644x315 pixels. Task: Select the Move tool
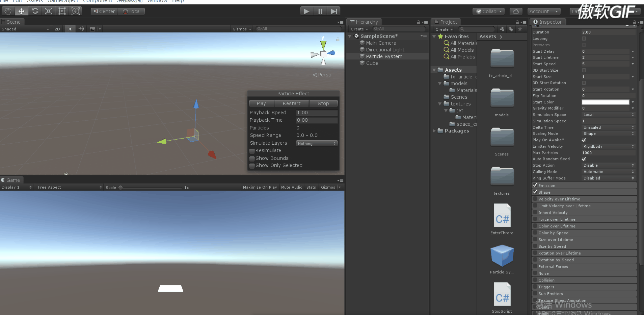coord(21,11)
